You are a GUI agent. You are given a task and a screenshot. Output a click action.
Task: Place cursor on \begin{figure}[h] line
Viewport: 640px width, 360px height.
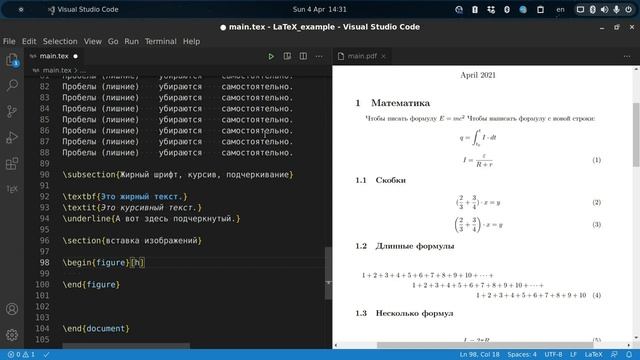coord(103,262)
